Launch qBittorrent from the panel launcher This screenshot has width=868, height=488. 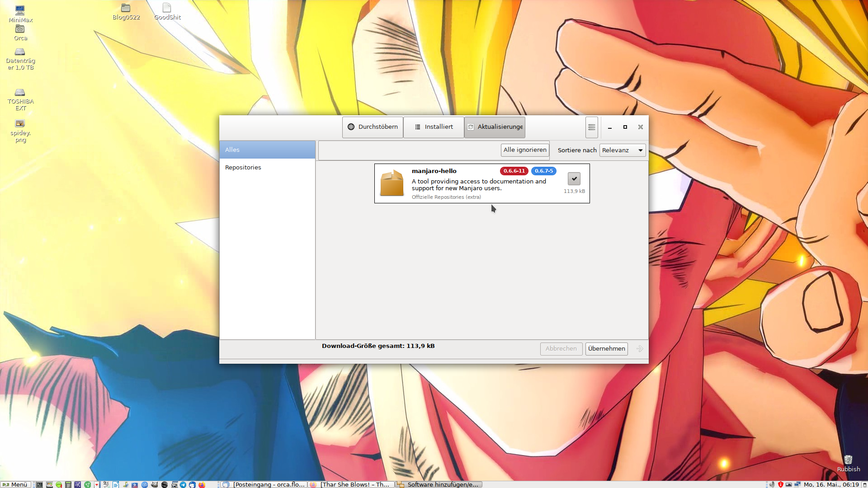tap(145, 484)
